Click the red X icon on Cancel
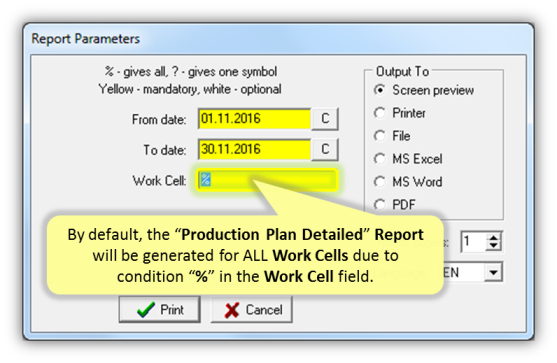The image size is (557, 363). pos(232,310)
